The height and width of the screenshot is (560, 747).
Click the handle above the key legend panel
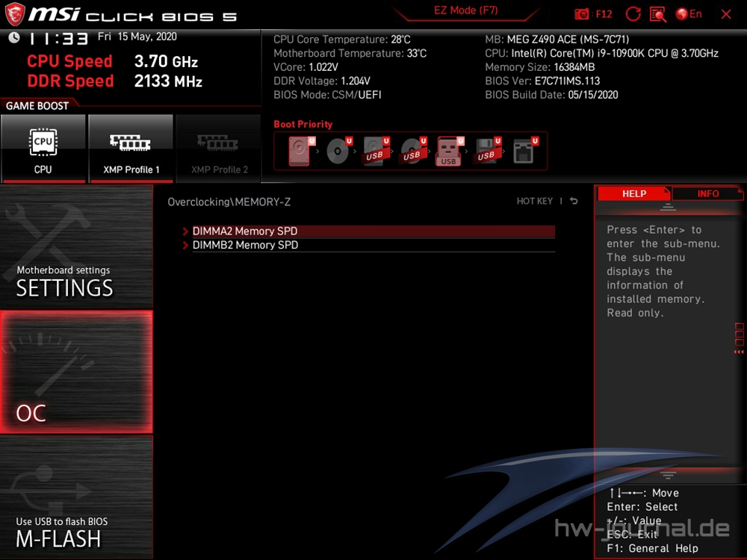(668, 475)
